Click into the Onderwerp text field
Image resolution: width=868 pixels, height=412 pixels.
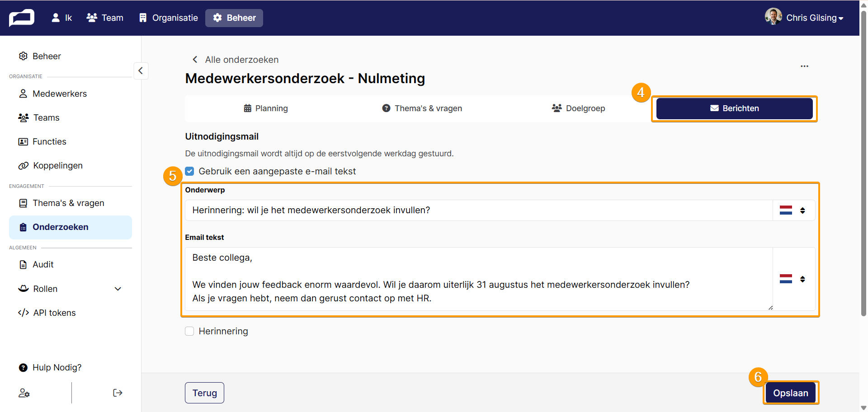pos(479,211)
